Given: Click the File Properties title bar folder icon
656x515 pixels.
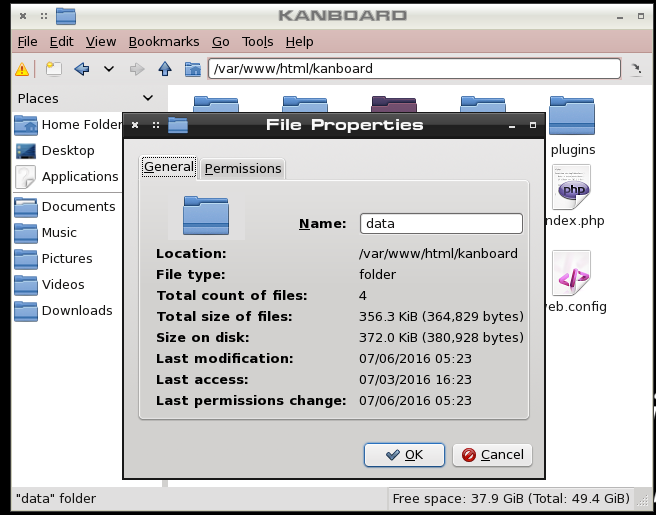Looking at the screenshot, I should coord(178,125).
